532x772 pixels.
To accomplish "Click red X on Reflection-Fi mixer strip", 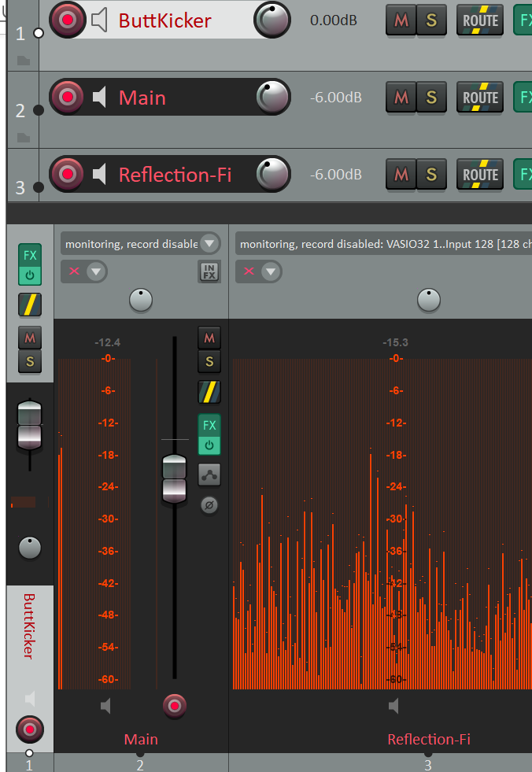I will coord(249,271).
